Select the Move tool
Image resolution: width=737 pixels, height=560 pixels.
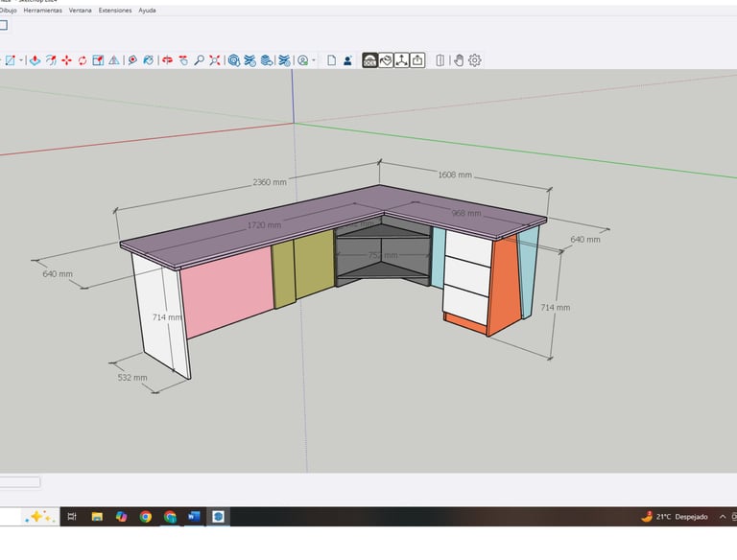66,60
